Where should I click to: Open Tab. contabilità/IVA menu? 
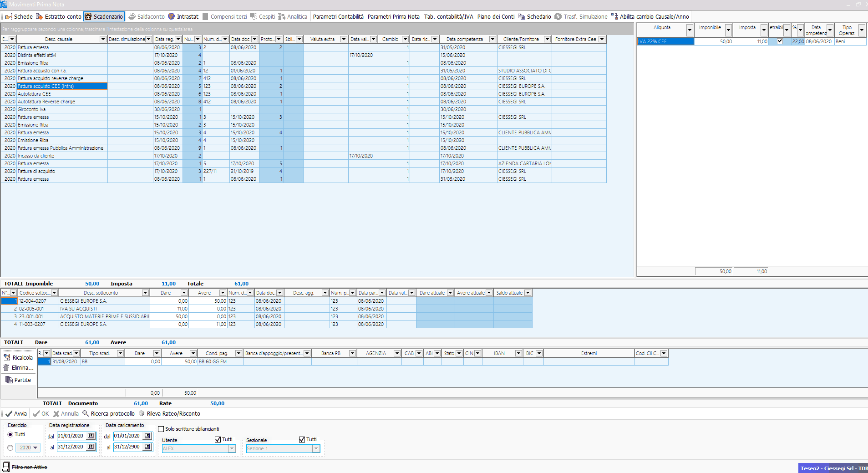click(x=448, y=16)
